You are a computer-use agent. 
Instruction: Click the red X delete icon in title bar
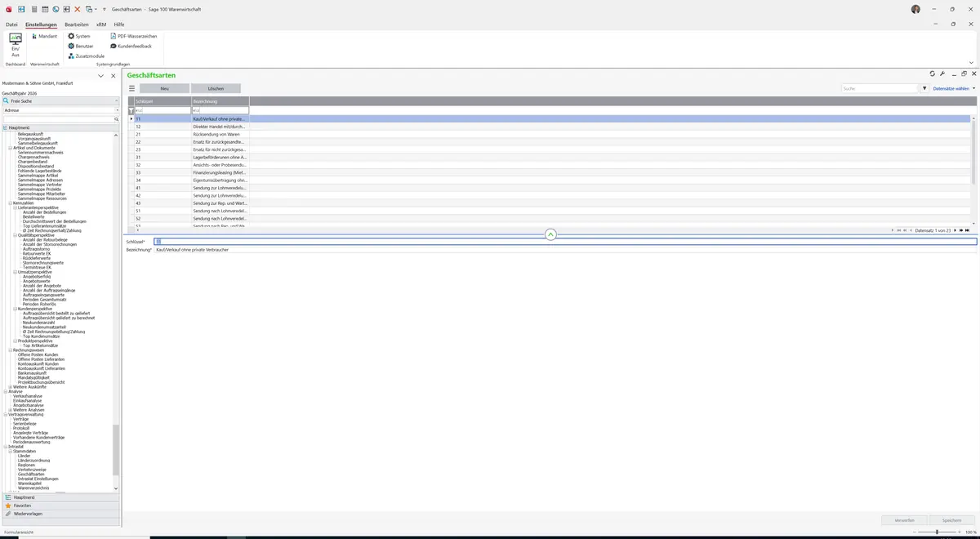(78, 9)
